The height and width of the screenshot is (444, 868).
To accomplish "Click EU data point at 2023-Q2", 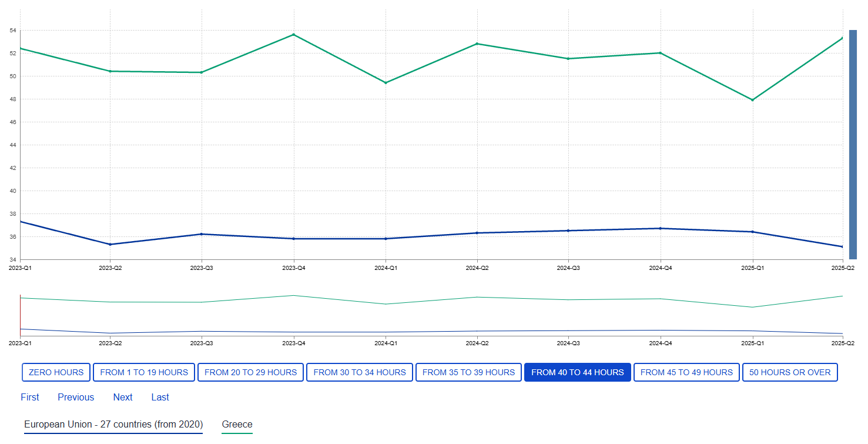I will tap(110, 245).
